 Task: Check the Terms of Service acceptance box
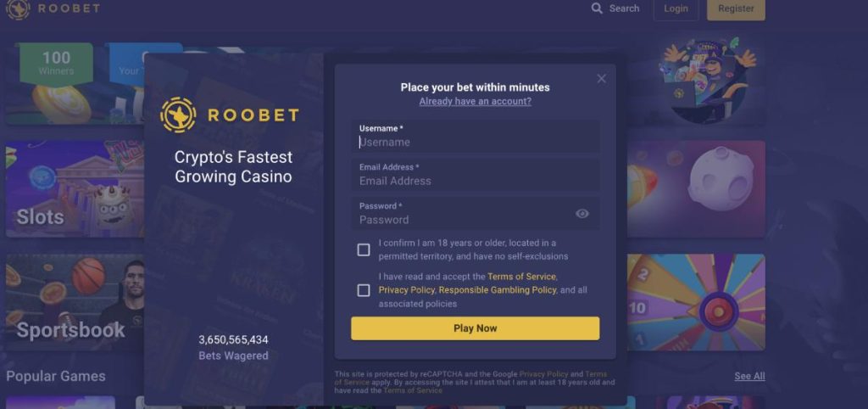point(364,290)
